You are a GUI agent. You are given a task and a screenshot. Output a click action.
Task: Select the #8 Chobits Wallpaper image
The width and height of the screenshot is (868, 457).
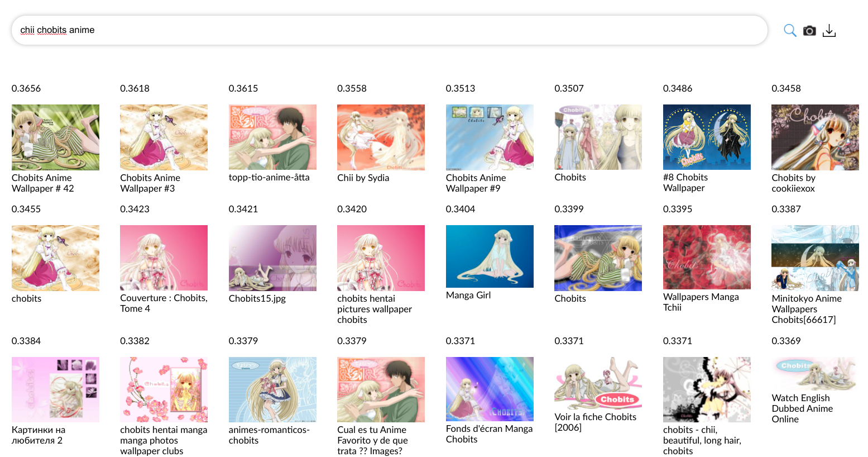(707, 137)
